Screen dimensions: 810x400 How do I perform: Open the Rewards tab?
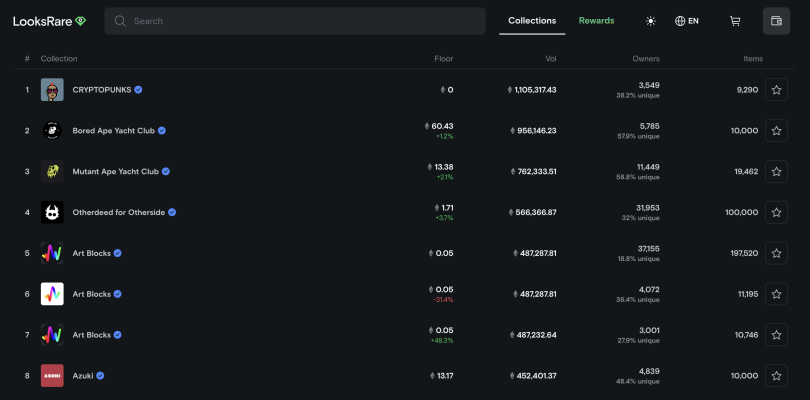point(596,21)
